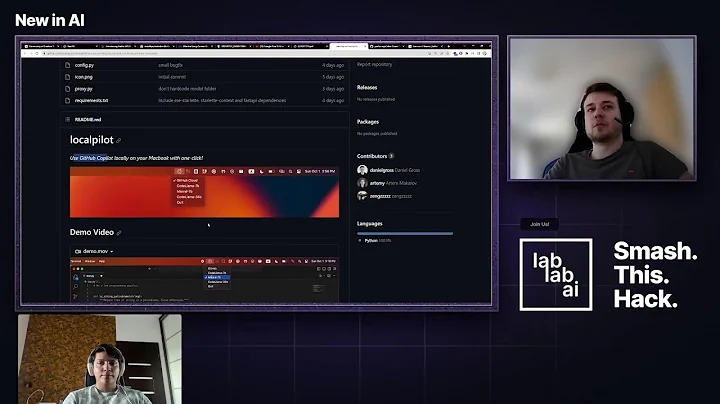This screenshot has height=404, width=720.
Task: Click the '3 days ago' timestamp of proxy.py
Action: [333, 89]
